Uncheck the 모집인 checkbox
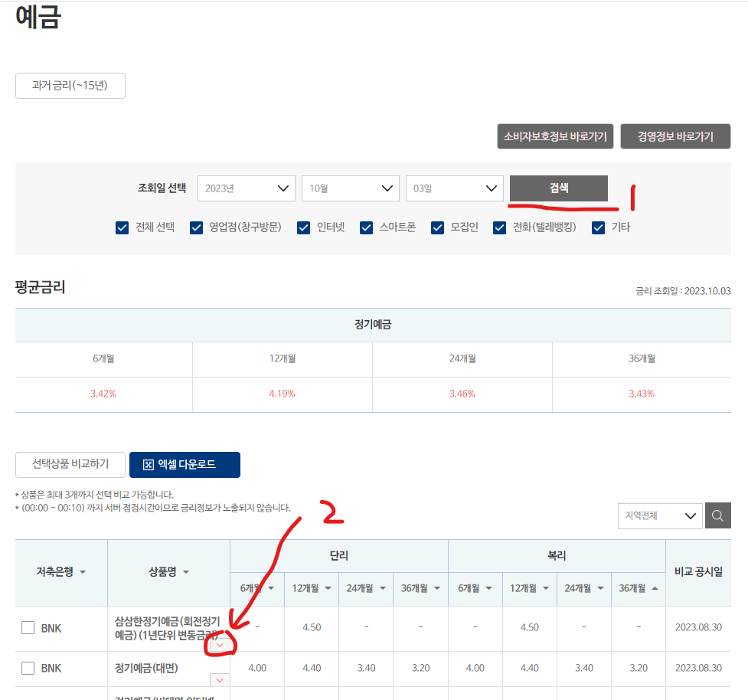Image resolution: width=748 pixels, height=700 pixels. tap(437, 227)
